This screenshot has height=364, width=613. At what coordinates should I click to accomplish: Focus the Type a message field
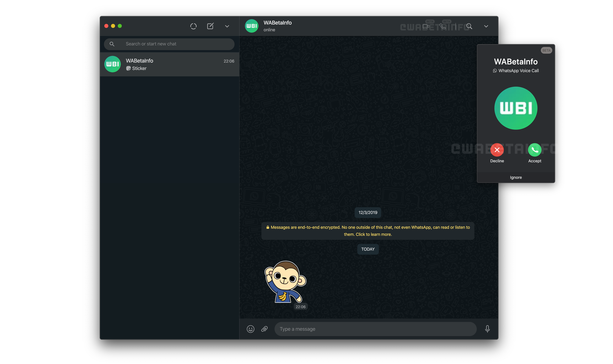pyautogui.click(x=375, y=329)
